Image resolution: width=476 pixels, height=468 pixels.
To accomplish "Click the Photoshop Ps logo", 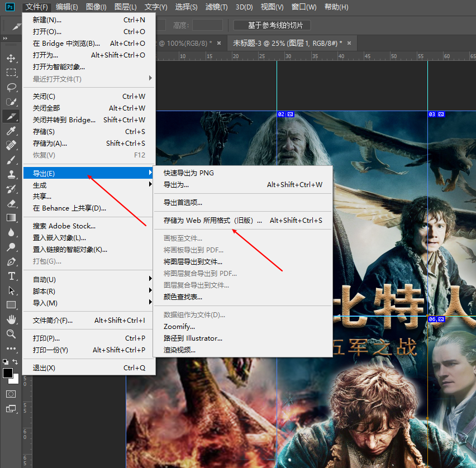I will click(x=10, y=7).
